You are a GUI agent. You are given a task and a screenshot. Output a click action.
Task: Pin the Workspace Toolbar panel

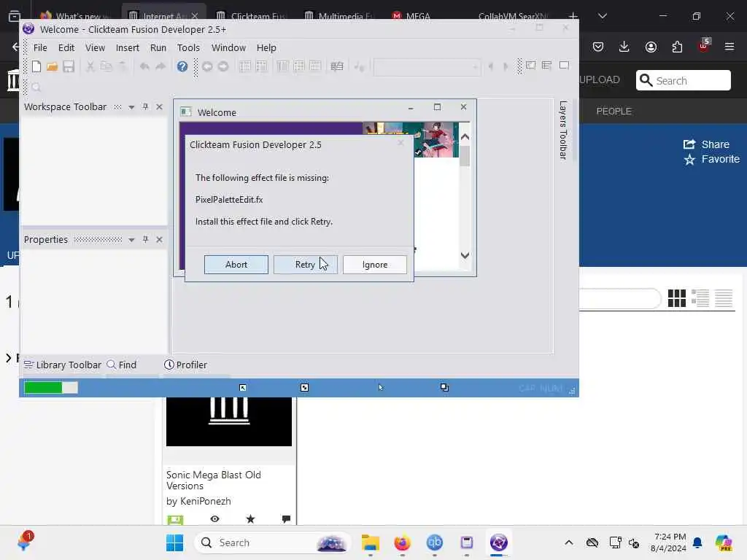pyautogui.click(x=145, y=106)
